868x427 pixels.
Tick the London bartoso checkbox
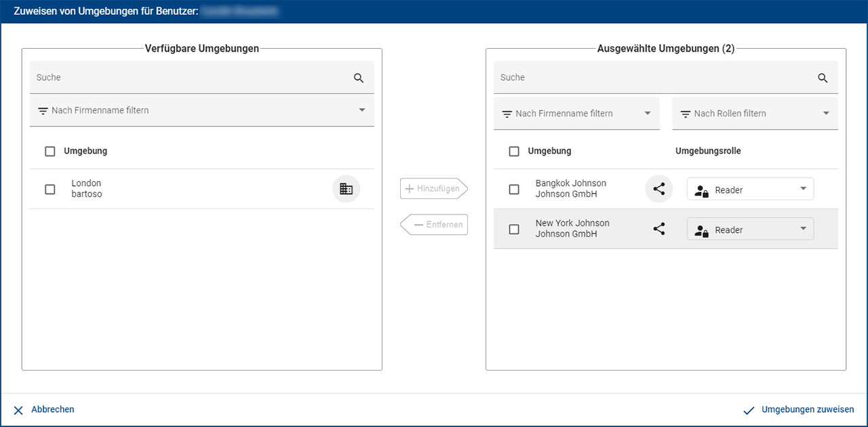(50, 189)
